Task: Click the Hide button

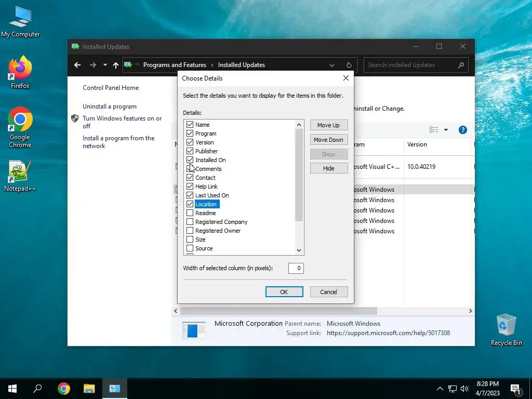Action: click(328, 168)
